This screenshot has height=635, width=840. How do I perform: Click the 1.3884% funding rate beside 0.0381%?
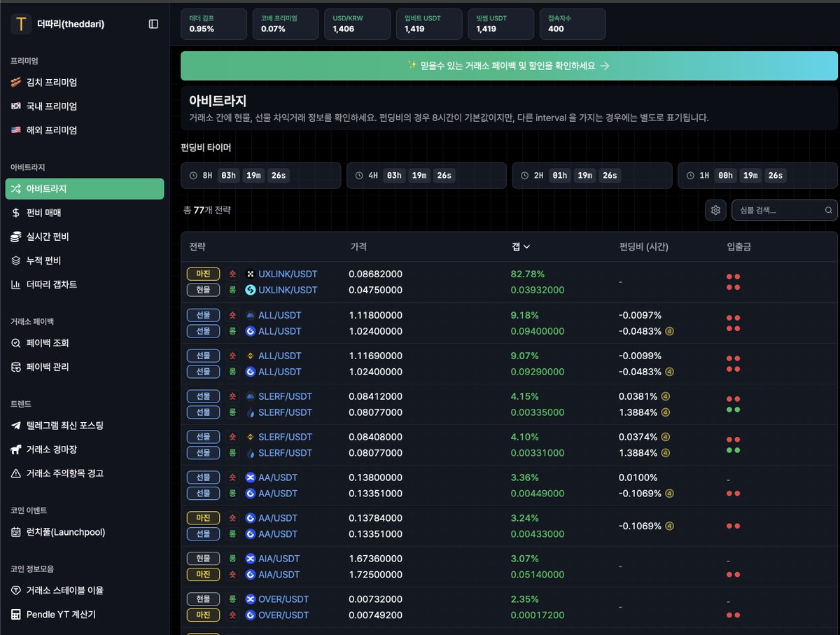(x=638, y=412)
